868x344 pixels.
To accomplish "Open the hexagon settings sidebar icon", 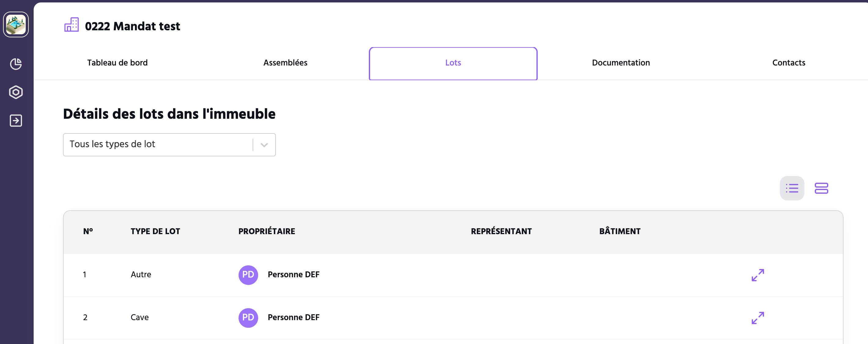I will 16,92.
